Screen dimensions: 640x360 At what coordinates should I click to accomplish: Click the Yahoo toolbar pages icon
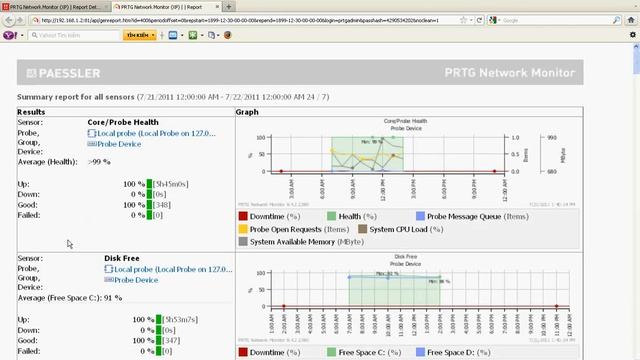click(211, 36)
